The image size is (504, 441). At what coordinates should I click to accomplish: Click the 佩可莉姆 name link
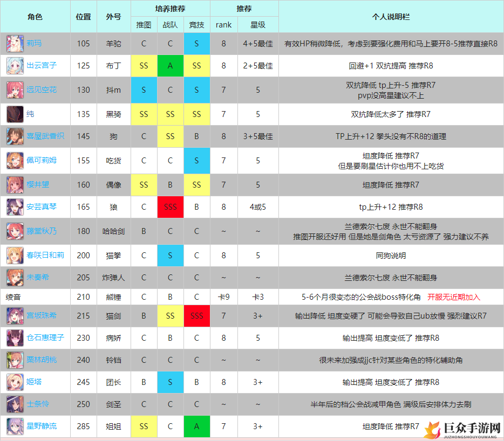[42, 160]
